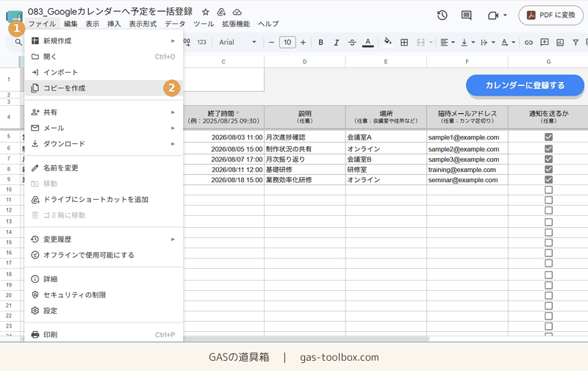This screenshot has height=371, width=588.
Task: Open the cell borders tool
Action: (404, 43)
